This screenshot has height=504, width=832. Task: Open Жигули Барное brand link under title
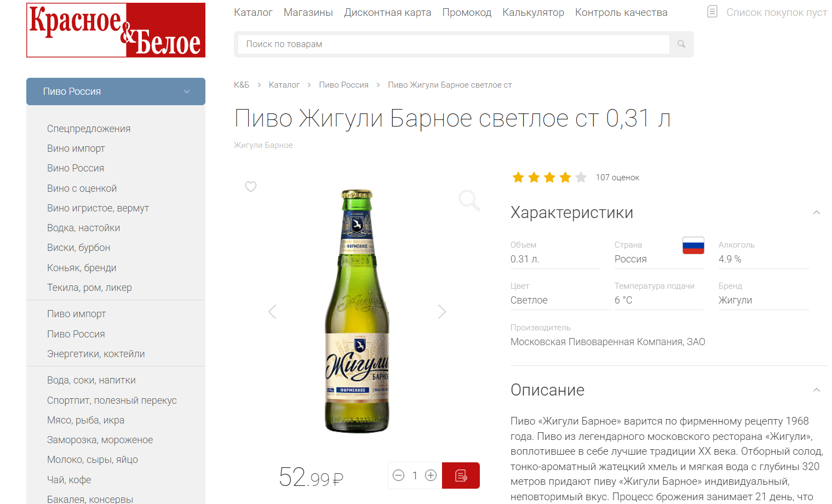pyautogui.click(x=263, y=145)
